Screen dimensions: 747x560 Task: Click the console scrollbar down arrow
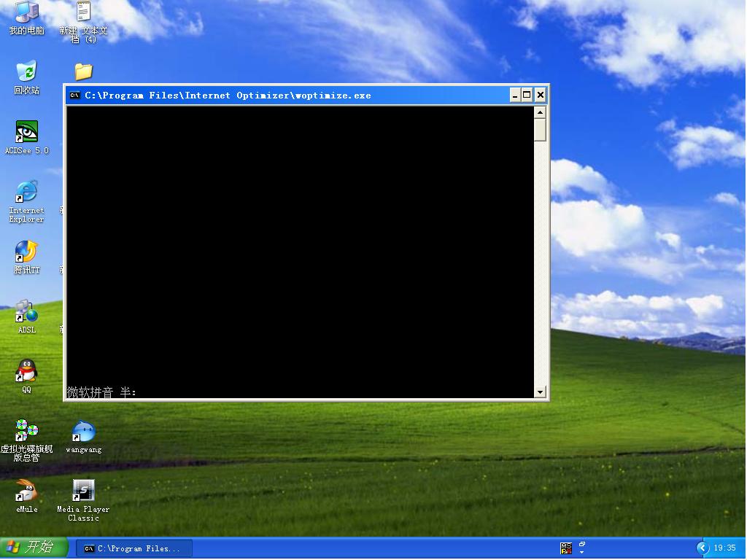[x=540, y=392]
